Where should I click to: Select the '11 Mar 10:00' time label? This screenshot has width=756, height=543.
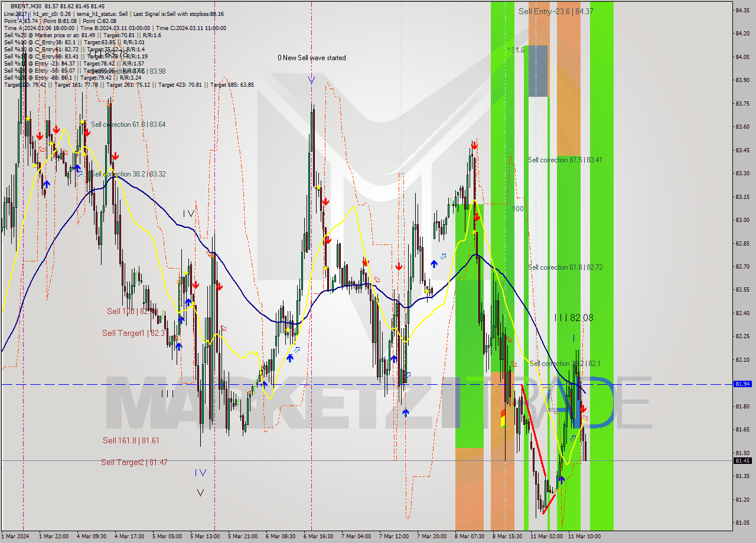[x=584, y=537]
